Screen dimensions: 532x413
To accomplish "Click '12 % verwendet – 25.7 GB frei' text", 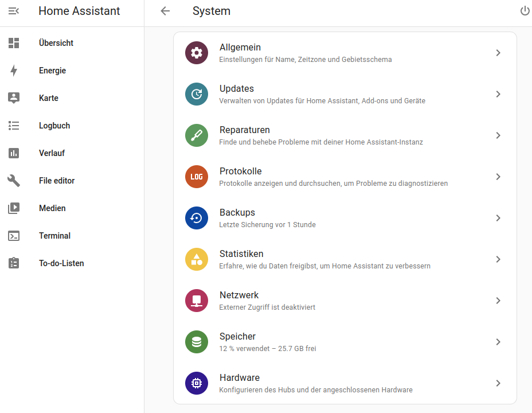I will 268,349.
